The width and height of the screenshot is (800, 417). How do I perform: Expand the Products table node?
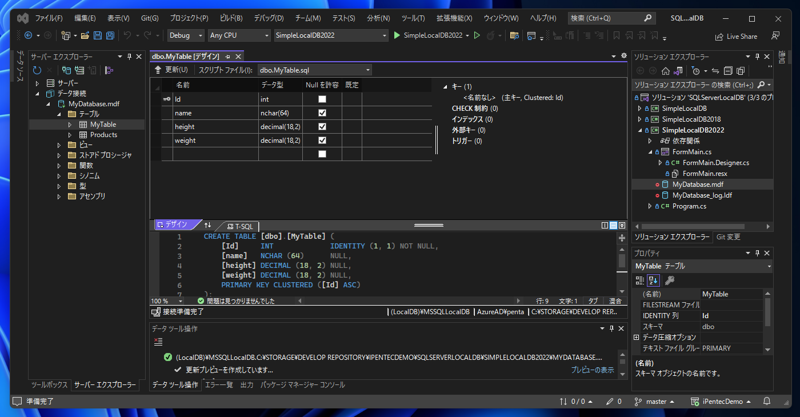(x=70, y=135)
